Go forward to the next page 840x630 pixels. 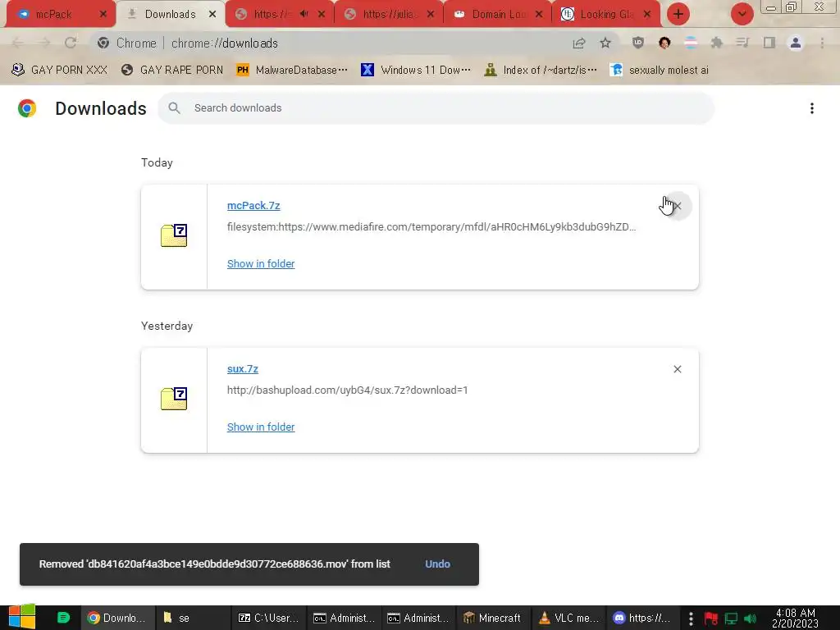tap(44, 43)
